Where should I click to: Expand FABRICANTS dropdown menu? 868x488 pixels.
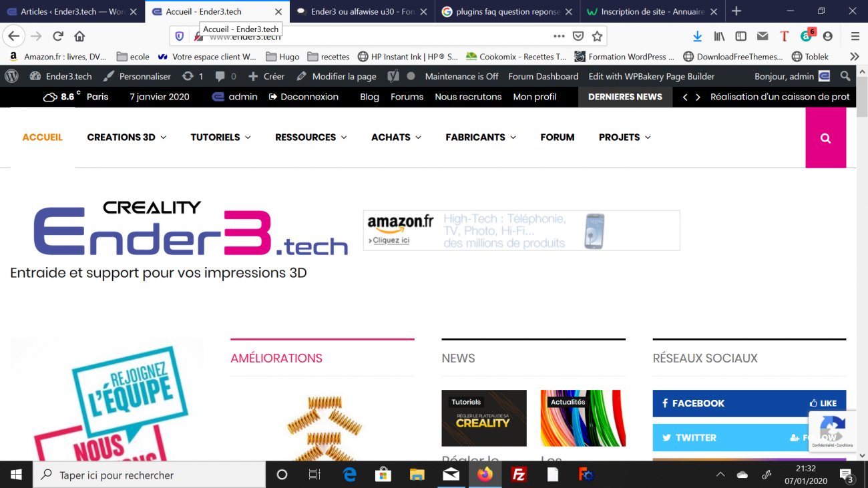(481, 137)
